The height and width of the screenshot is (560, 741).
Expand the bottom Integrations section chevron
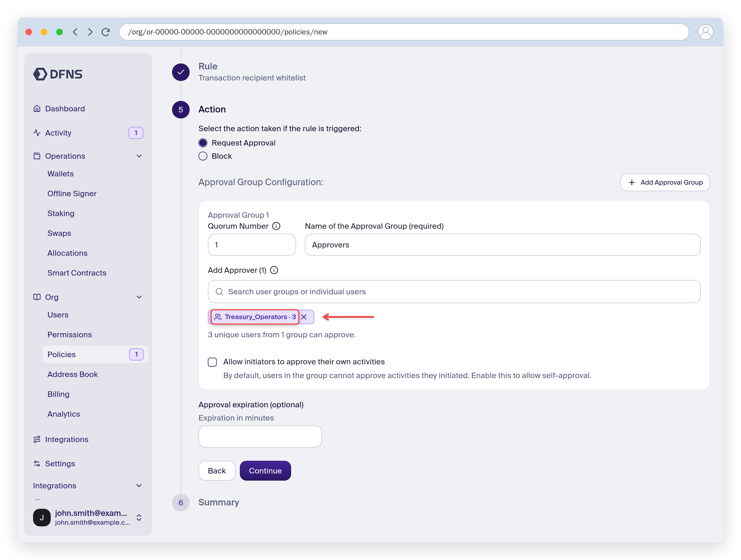point(139,486)
